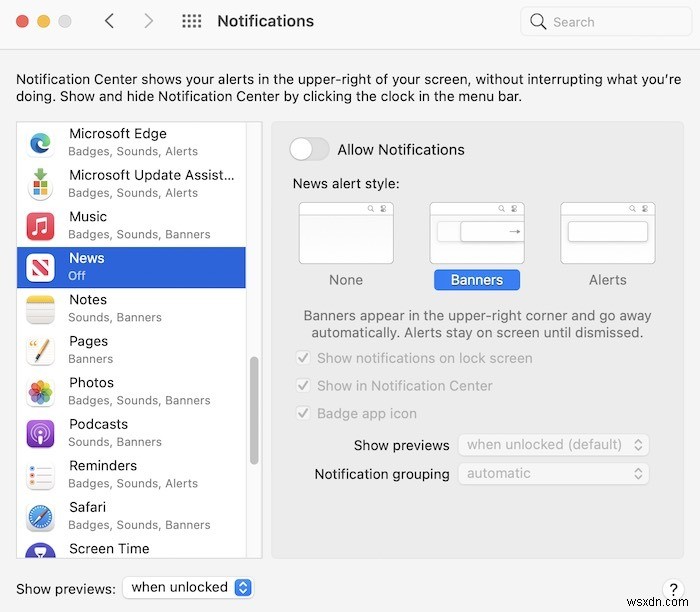The image size is (700, 612).
Task: Open the Notification grouping dropdown
Action: coord(554,473)
